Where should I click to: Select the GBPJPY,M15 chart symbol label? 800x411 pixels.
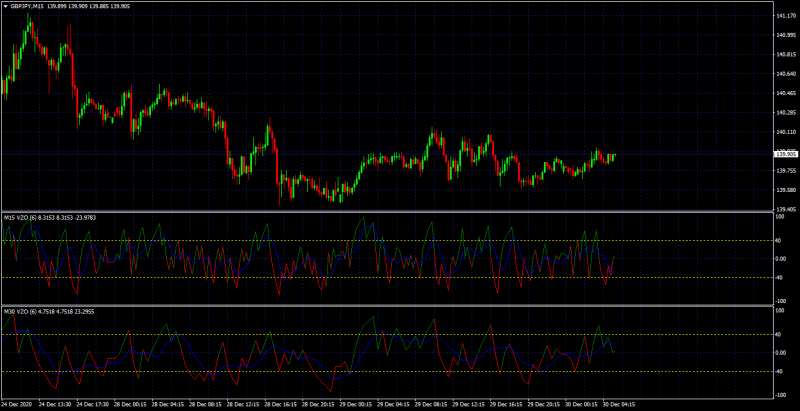click(26, 6)
